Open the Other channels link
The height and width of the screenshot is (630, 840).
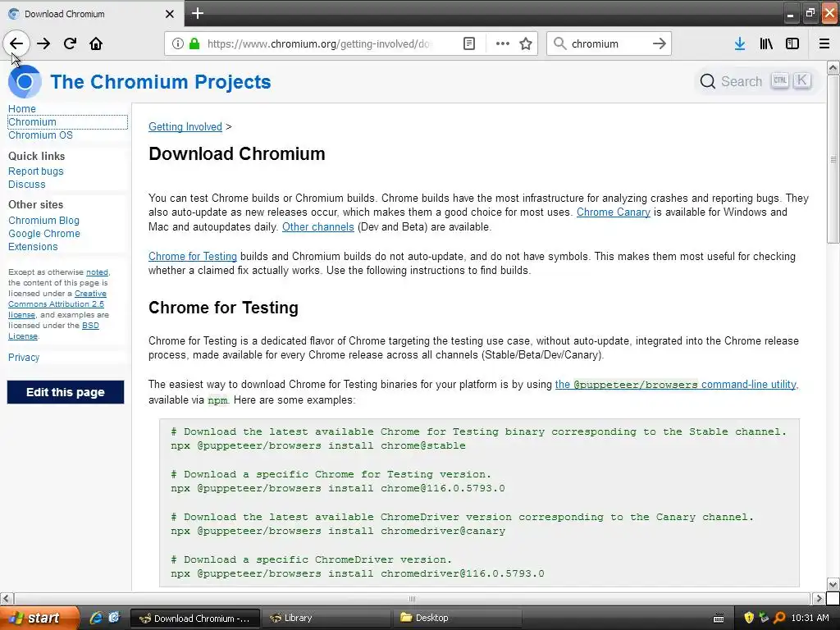318,226
